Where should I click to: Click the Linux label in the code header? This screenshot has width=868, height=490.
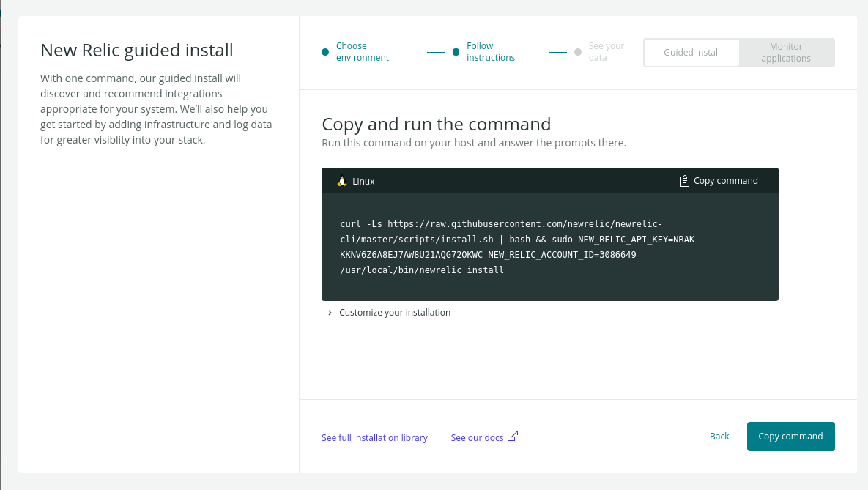coord(364,182)
